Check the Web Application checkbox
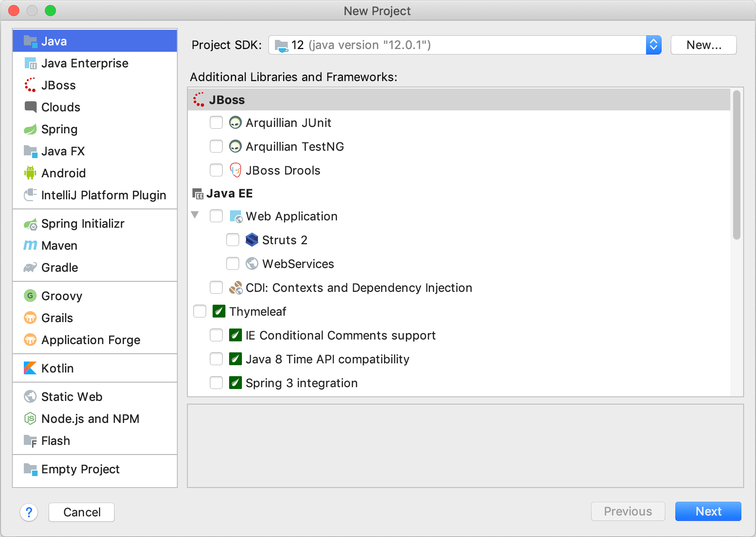This screenshot has height=537, width=756. pos(216,216)
